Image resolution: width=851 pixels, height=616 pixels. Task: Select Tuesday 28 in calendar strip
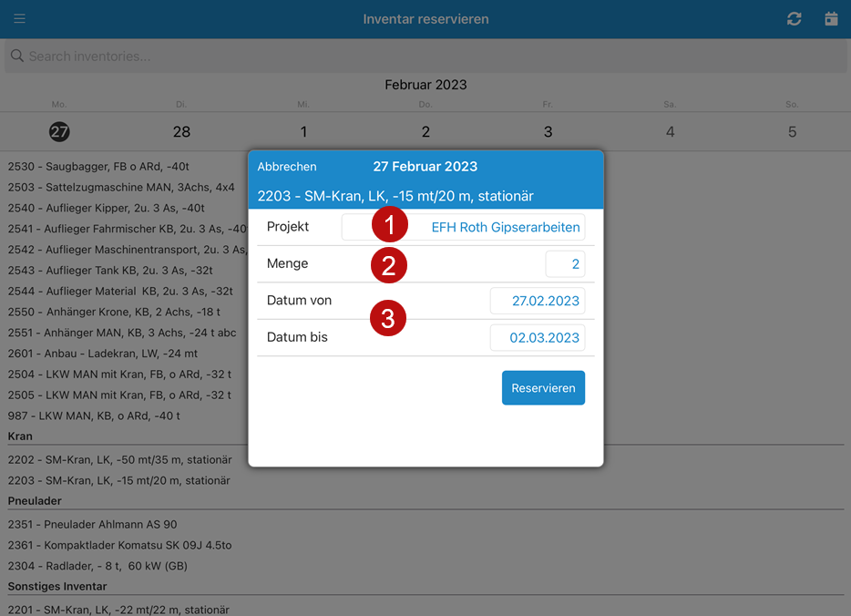click(181, 132)
